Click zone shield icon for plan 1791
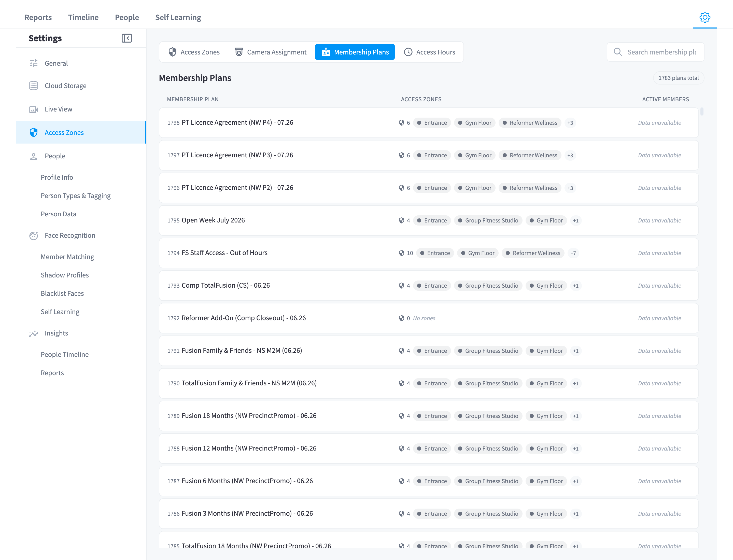This screenshot has width=733, height=560. click(x=401, y=351)
